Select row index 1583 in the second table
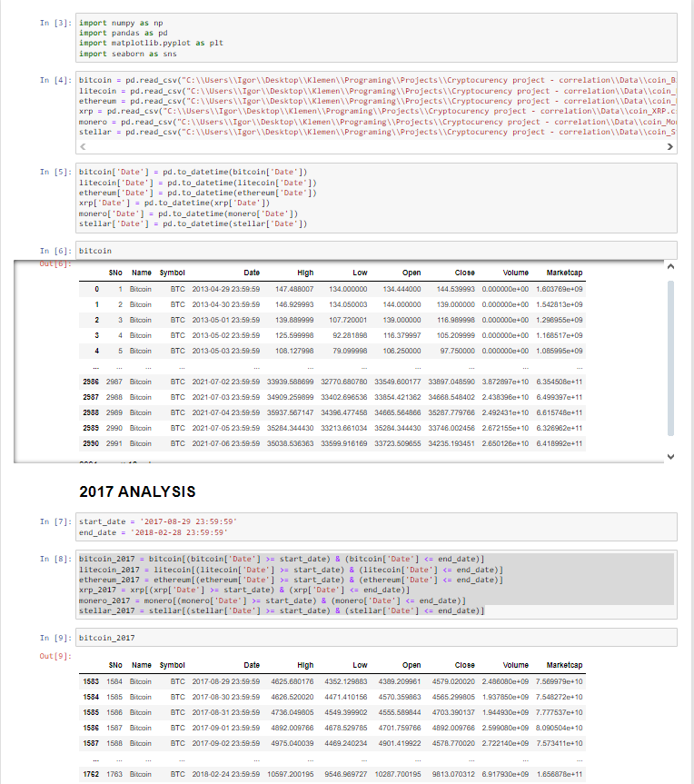 tap(89, 680)
